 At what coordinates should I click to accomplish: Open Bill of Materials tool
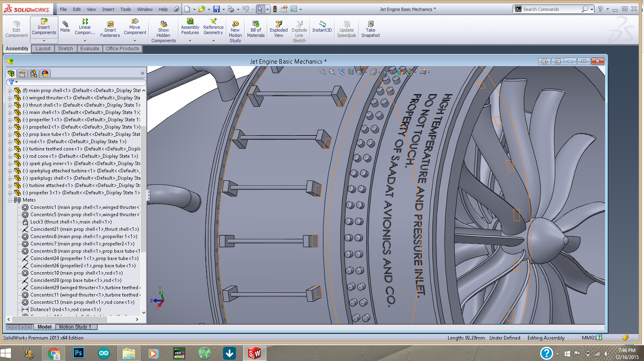(x=255, y=29)
